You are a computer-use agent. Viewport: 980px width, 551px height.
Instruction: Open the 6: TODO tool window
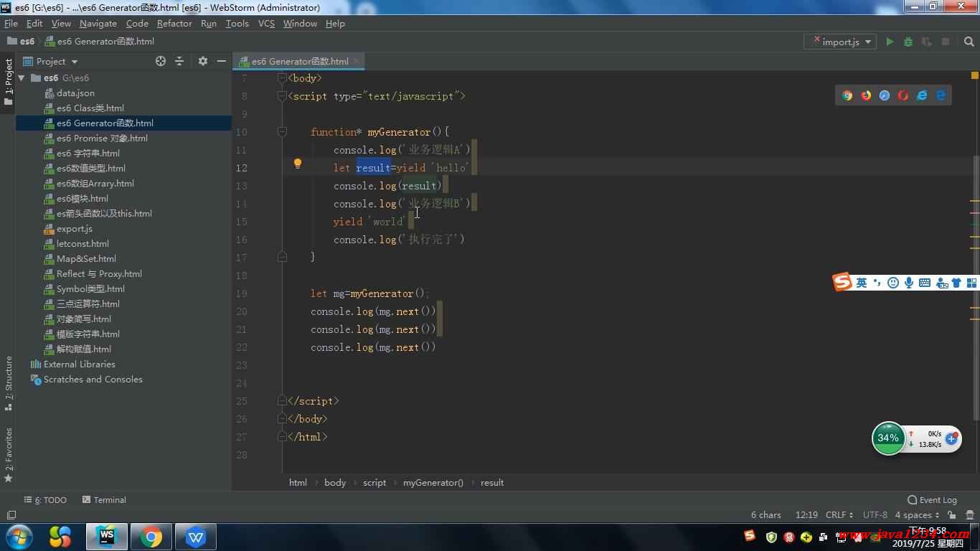[x=45, y=500]
